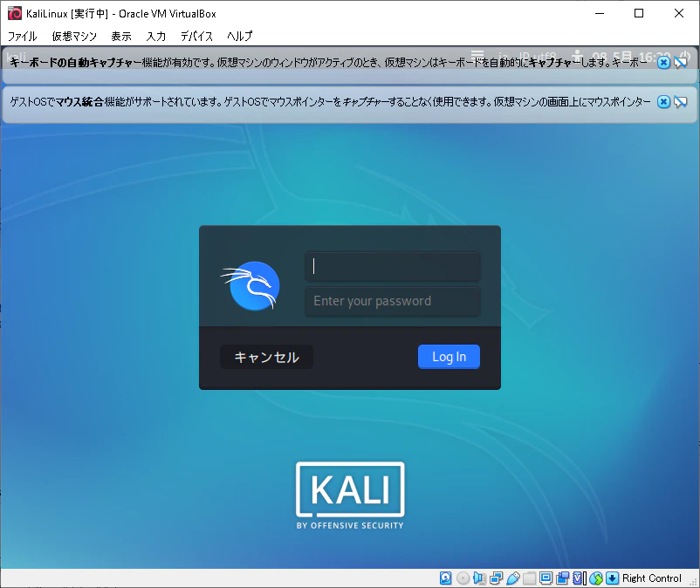Maximize the VirtualBox window

[x=639, y=13]
